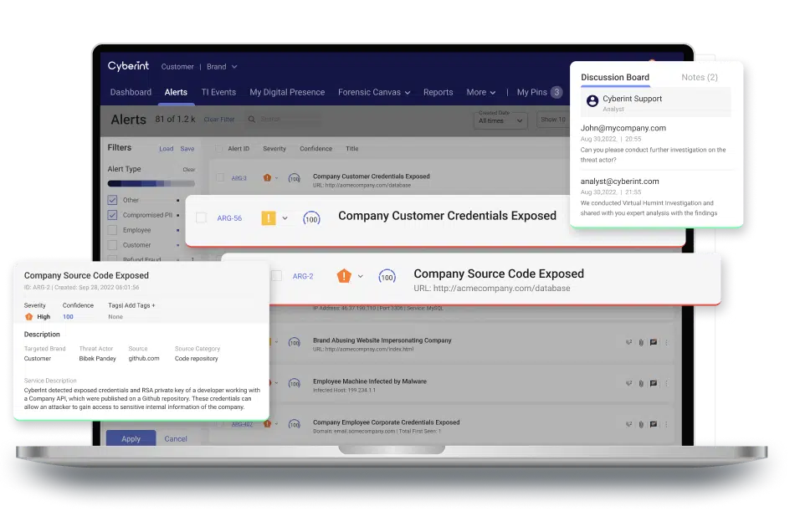Click the Cyberint Support analyst avatar icon
The height and width of the screenshot is (532, 795).
click(x=592, y=100)
